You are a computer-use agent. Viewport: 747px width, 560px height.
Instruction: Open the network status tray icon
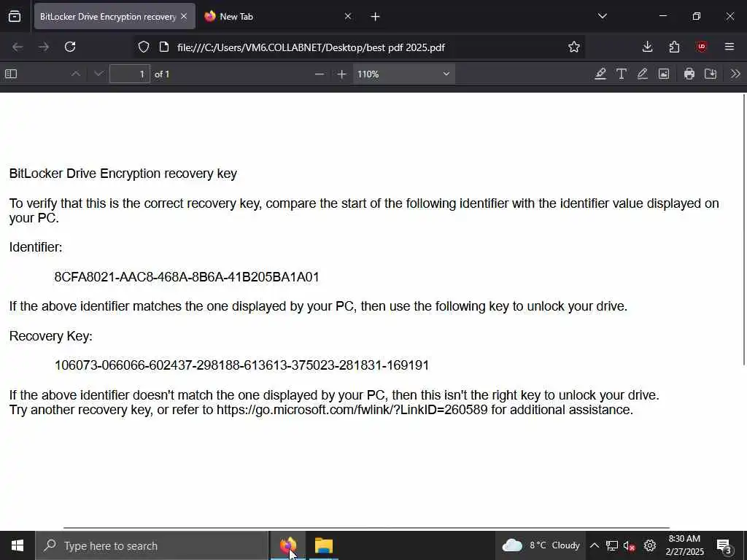[x=612, y=545]
